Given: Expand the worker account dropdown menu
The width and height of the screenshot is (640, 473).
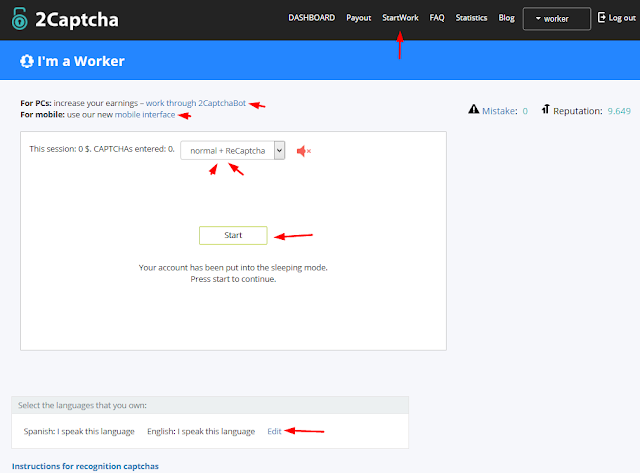Looking at the screenshot, I should (x=556, y=19).
